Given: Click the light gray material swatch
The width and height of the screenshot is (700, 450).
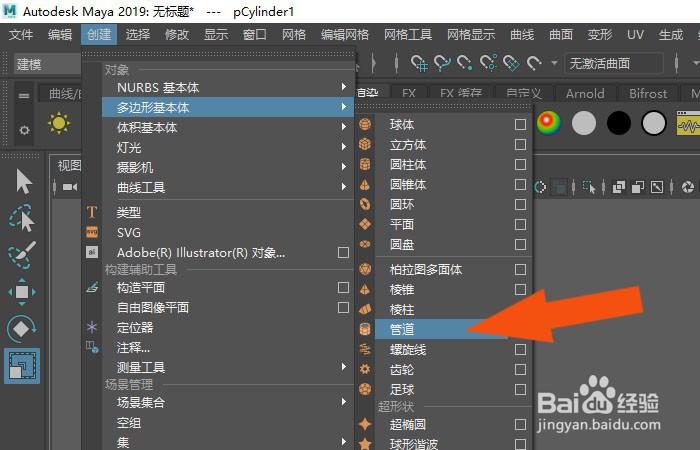Looking at the screenshot, I should click(583, 123).
